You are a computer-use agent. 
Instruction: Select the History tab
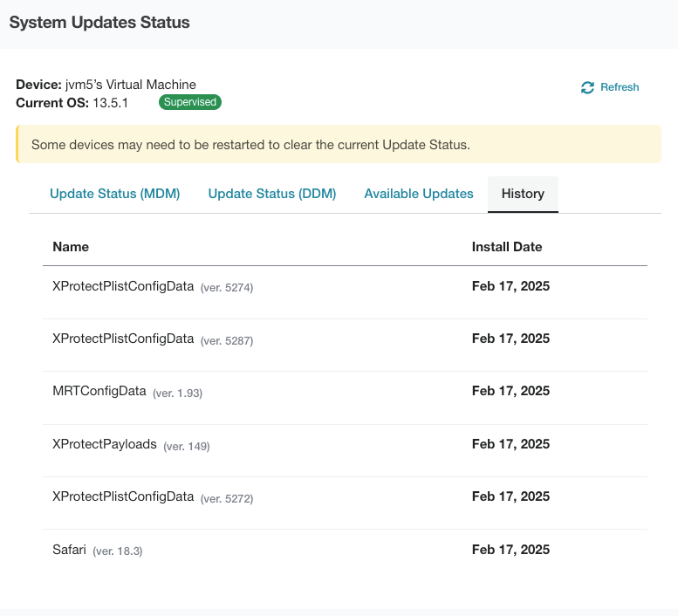pos(523,194)
